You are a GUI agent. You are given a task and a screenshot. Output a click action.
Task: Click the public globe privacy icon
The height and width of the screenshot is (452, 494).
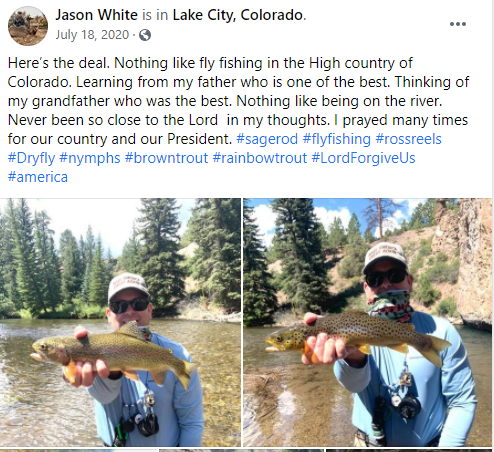[145, 35]
